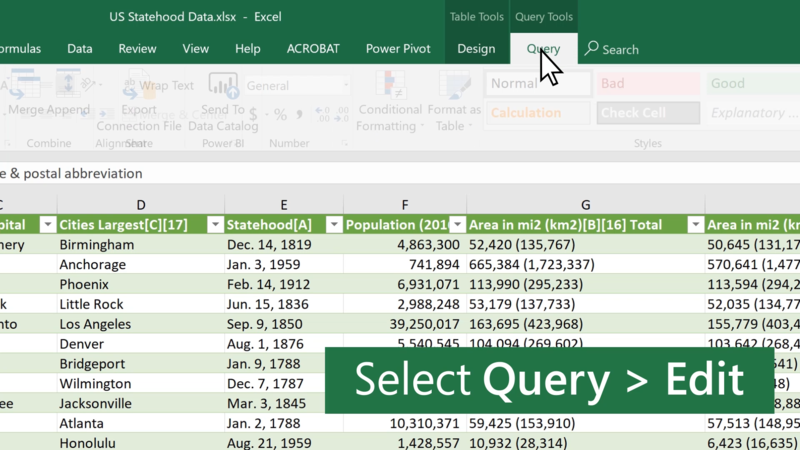
Task: Select column F header
Action: (x=405, y=205)
